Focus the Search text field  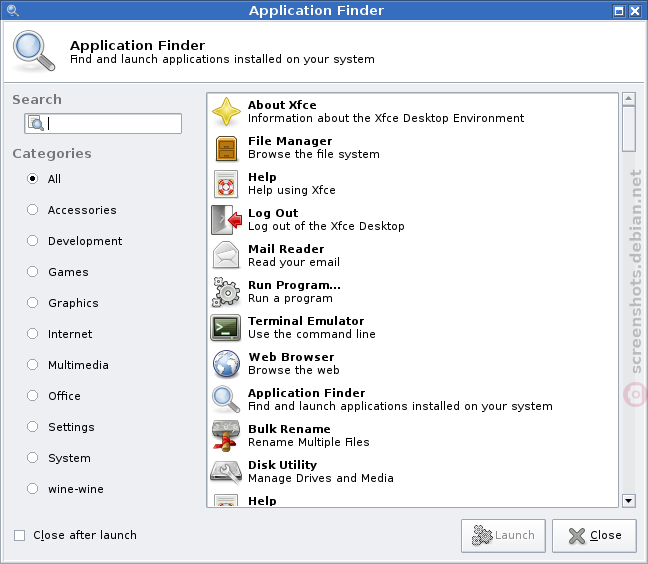tap(103, 124)
